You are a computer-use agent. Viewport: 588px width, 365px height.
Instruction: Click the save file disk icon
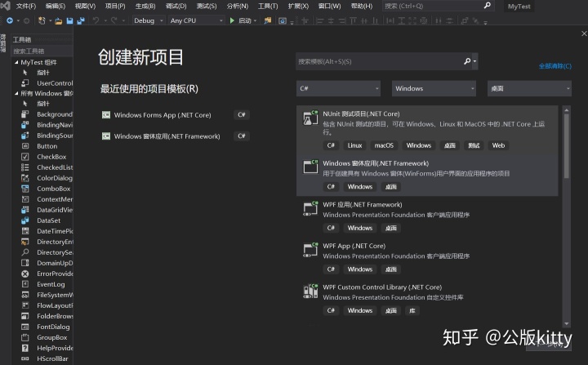click(69, 21)
